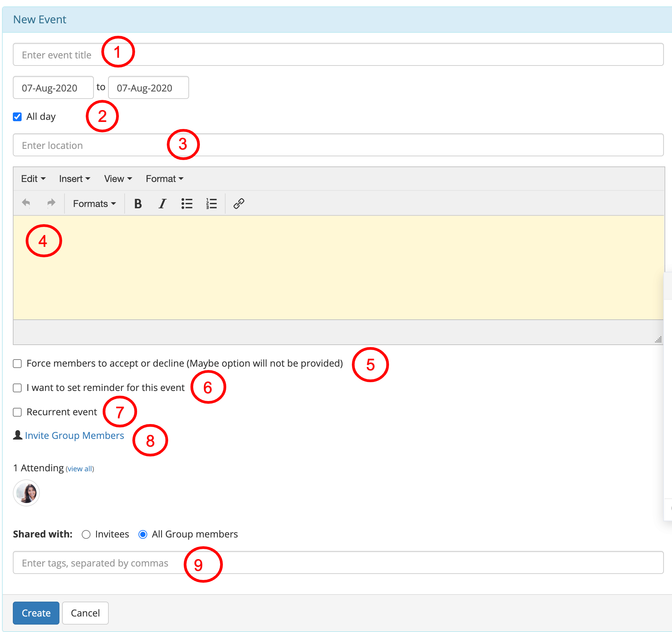Click the view all attendees link
Screen dimensions: 672x632
pos(80,469)
